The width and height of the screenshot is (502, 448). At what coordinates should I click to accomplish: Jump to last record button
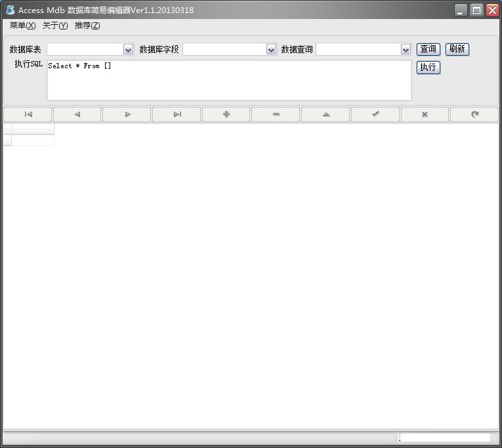point(177,115)
